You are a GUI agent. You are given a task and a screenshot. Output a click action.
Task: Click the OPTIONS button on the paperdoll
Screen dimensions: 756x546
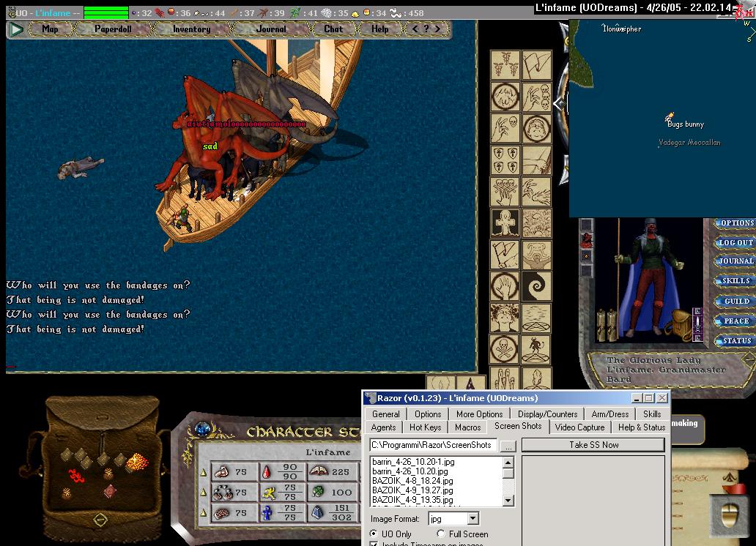click(735, 223)
